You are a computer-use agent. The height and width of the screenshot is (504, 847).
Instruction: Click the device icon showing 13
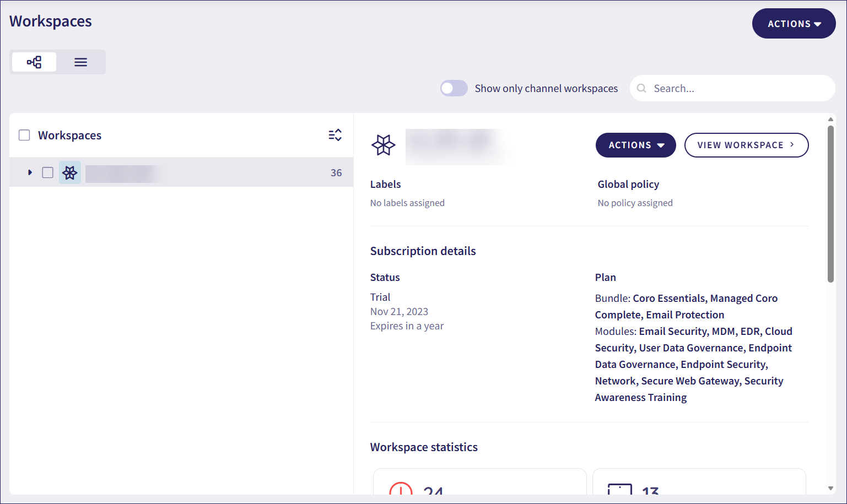[619, 490]
